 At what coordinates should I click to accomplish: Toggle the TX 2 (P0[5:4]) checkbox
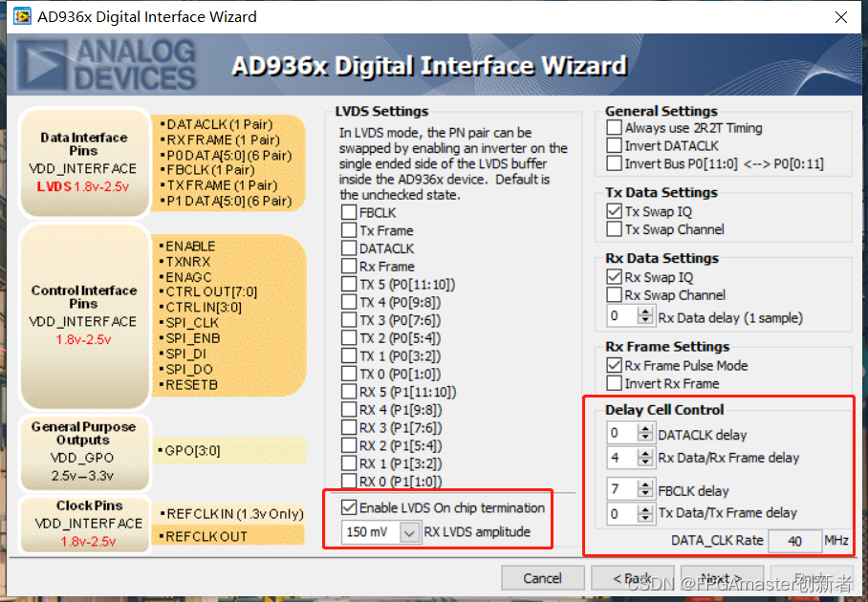click(349, 338)
